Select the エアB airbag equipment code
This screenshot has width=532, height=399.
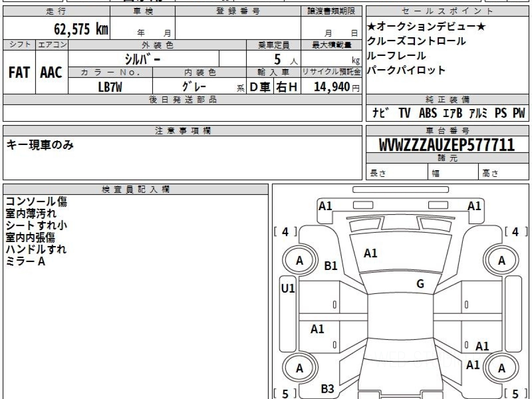453,113
